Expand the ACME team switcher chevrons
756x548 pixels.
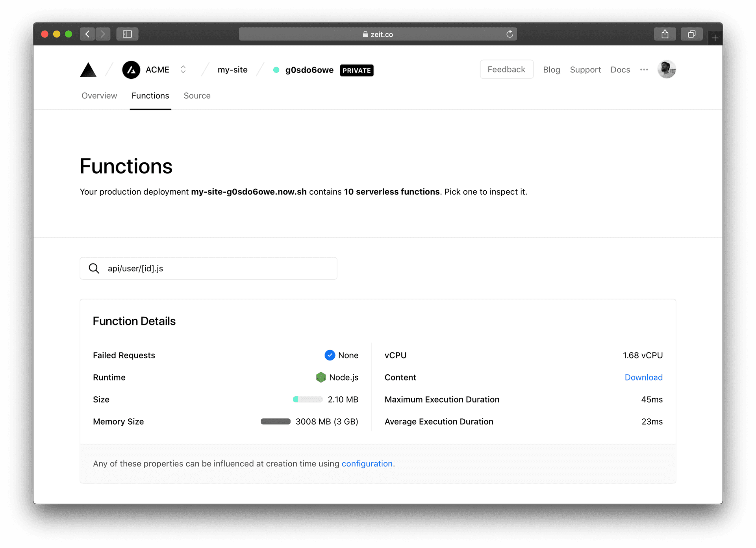183,70
